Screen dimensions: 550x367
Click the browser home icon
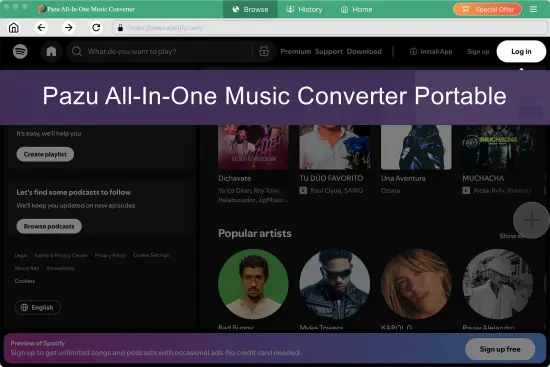pyautogui.click(x=14, y=27)
